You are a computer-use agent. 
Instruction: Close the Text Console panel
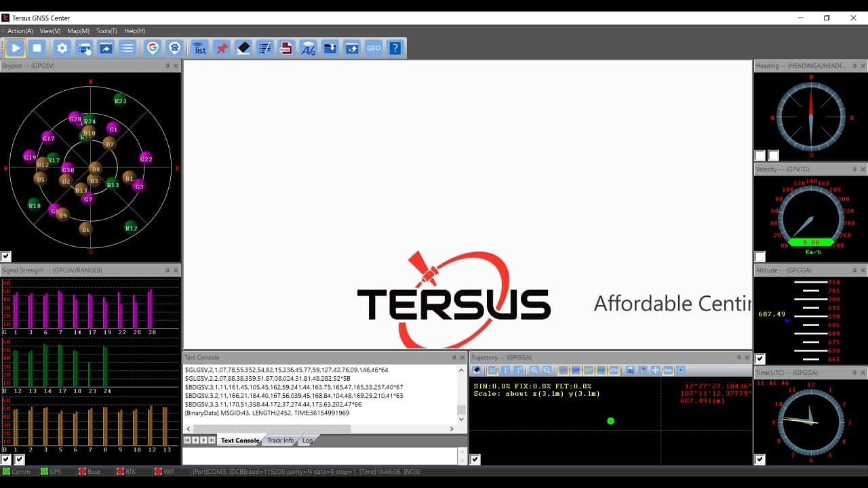point(462,357)
